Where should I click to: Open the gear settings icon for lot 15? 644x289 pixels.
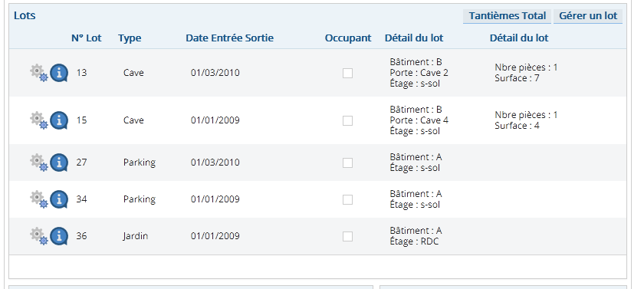point(39,120)
